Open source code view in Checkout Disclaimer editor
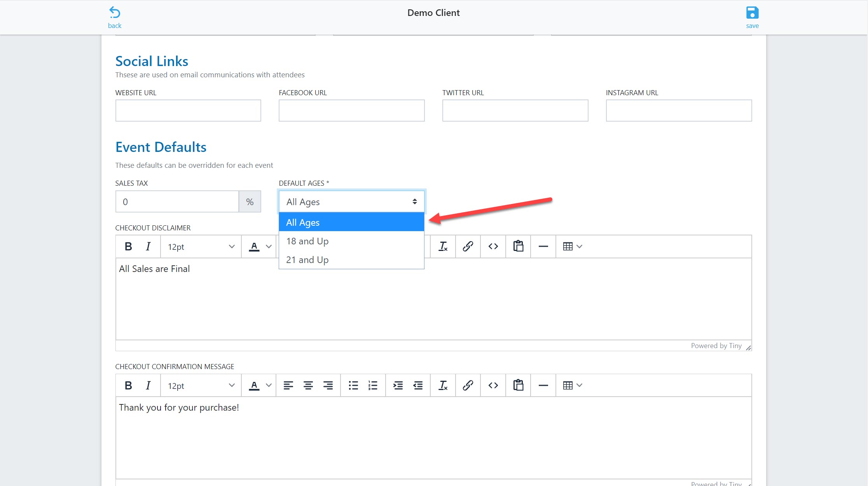The width and height of the screenshot is (868, 486). [493, 246]
